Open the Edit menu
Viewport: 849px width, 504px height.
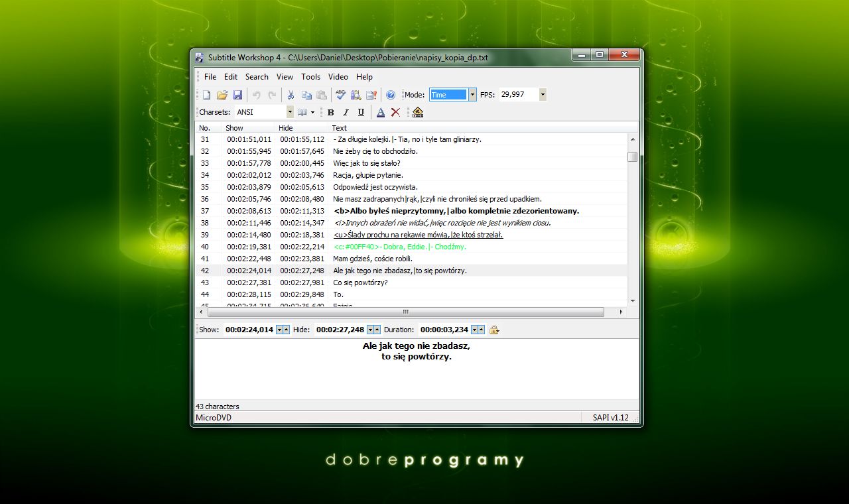click(231, 77)
